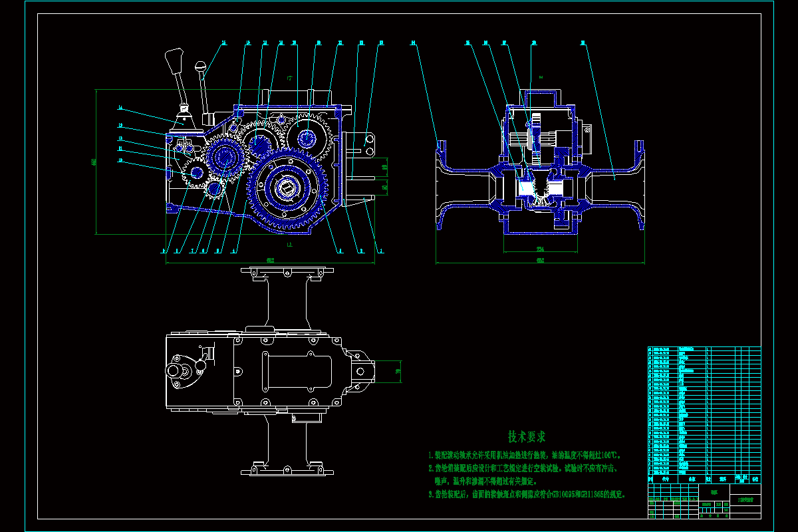Screen dimensions: 798x532
Task: Click requirement line starting 2.齿轮箱装配后
Action: 523,468
